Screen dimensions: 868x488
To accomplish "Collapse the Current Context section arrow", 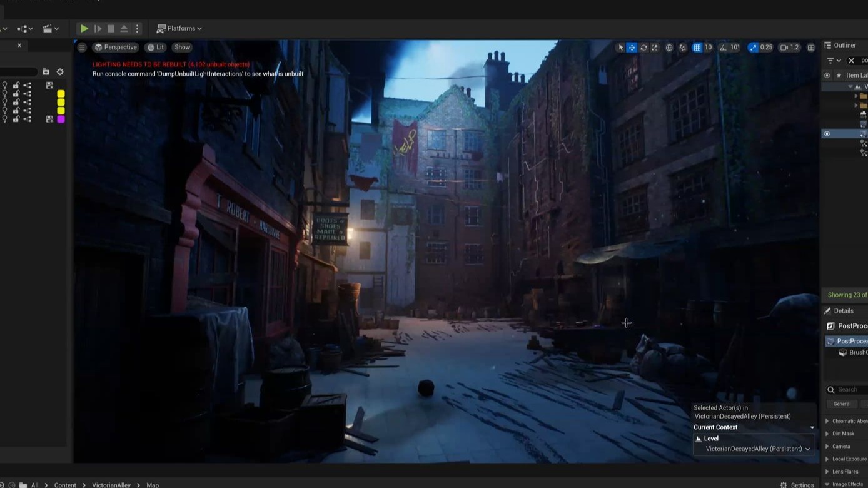I will tap(812, 428).
